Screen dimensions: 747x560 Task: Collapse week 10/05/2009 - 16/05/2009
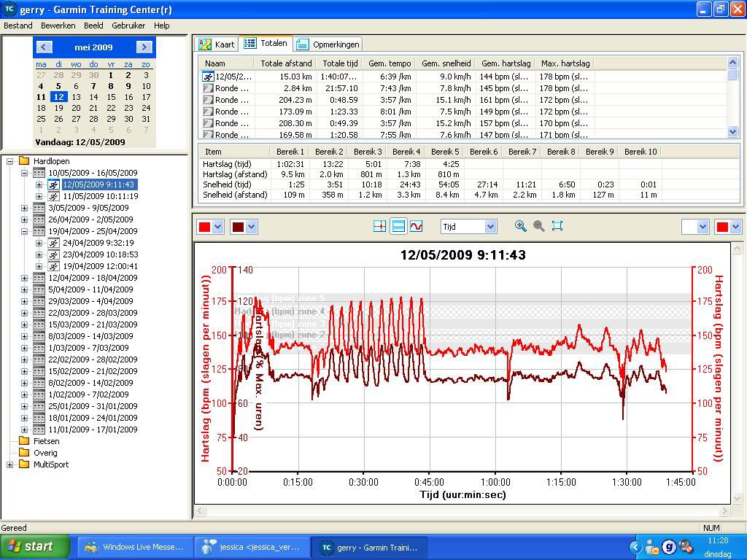pos(24,173)
